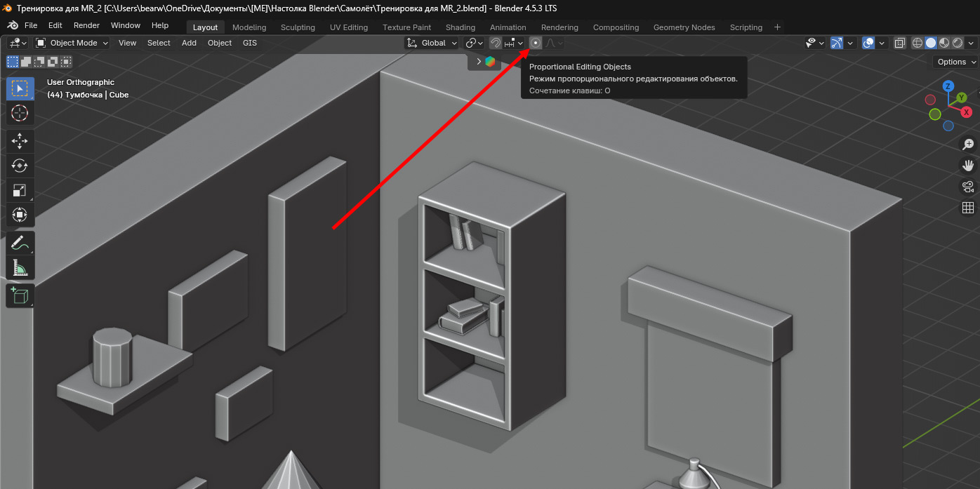Click the hand icon to pan view
Screen dimensions: 980x489
click(x=968, y=166)
